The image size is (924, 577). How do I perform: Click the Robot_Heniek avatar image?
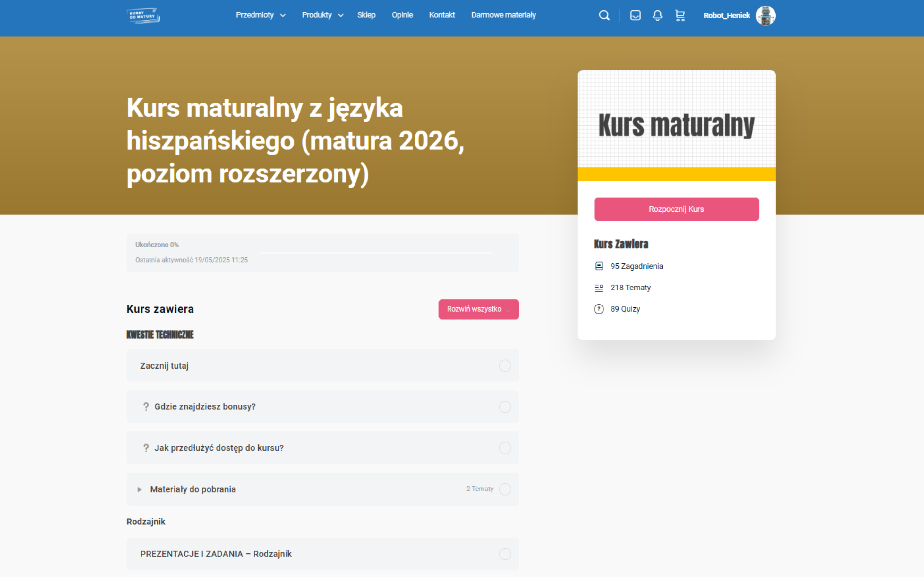pos(765,16)
